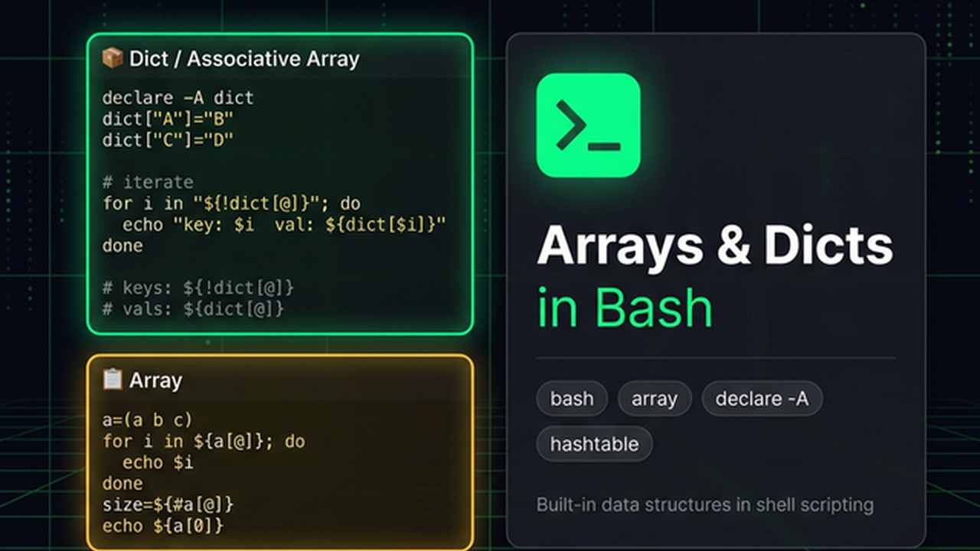Click the green underscore in the terminal logo
This screenshot has width=980, height=551.
tap(603, 145)
